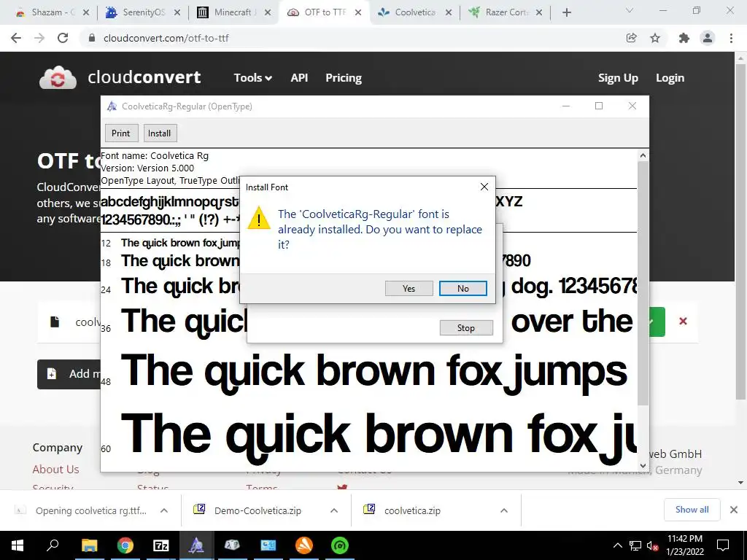747x560 pixels.
Task: Click the browser page scrollbar
Action: [x=740, y=231]
